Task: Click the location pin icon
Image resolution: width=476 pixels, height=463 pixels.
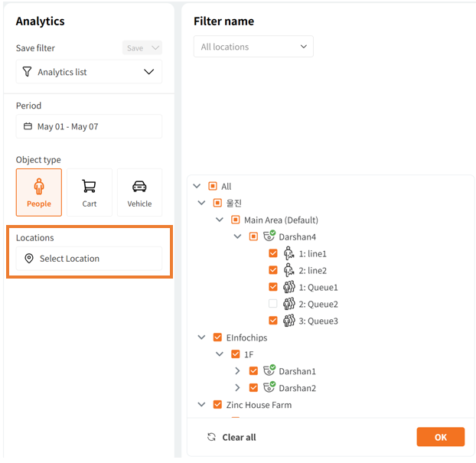Action: 29,259
